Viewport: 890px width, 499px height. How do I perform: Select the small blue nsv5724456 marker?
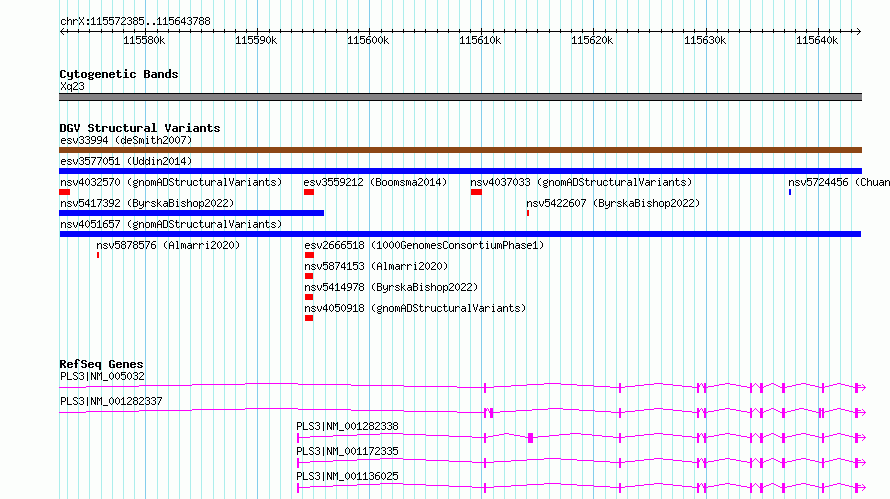(790, 192)
